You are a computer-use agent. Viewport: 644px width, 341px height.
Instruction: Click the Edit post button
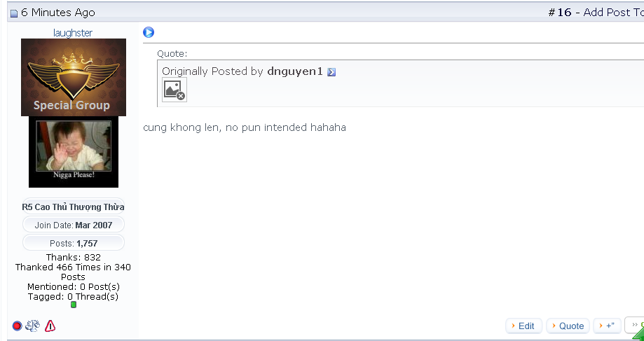(x=523, y=326)
